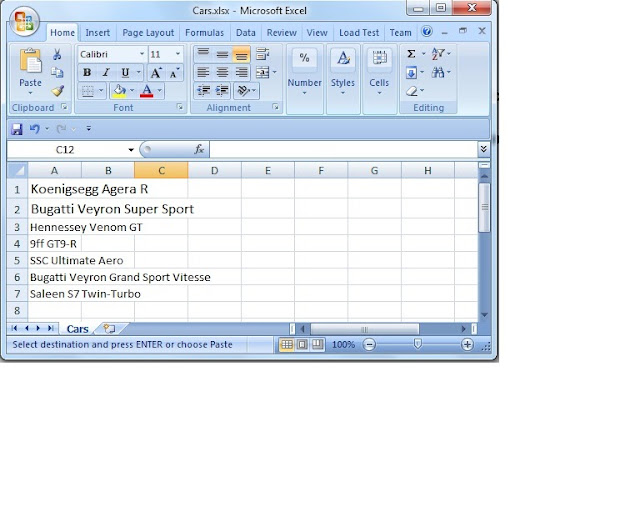
Task: Align text to middle of cell
Action: (x=222, y=54)
